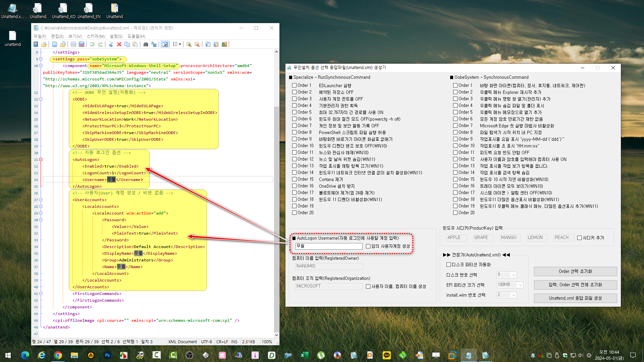This screenshot has width=644, height=362.
Task: Click the Cut scissors toolbar icon
Action: point(111,44)
